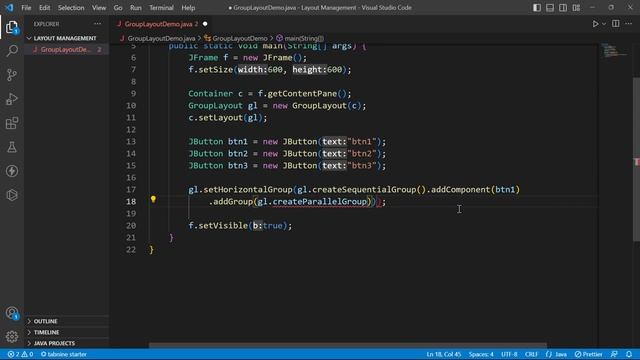Image resolution: width=640 pixels, height=360 pixels.
Task: Open the View menu
Action: 99,8
